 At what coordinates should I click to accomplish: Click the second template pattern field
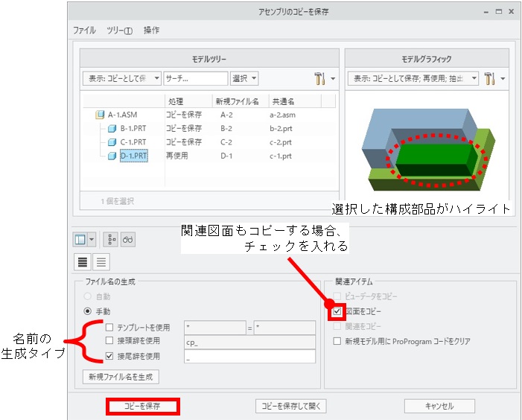284,328
